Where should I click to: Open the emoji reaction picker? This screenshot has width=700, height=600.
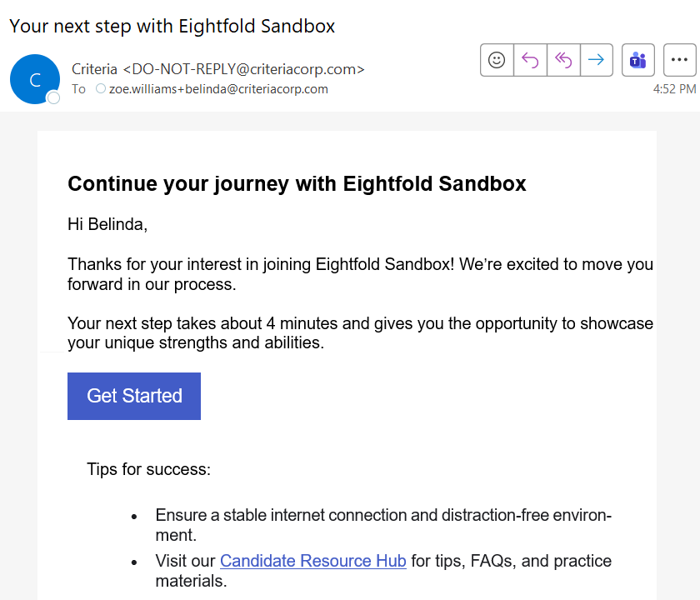[497, 60]
